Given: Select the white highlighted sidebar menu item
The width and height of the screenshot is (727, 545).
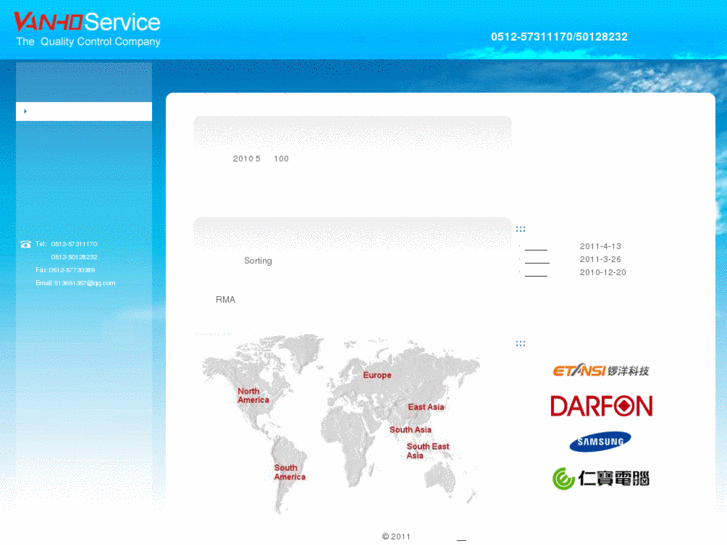Looking at the screenshot, I should pyautogui.click(x=84, y=111).
